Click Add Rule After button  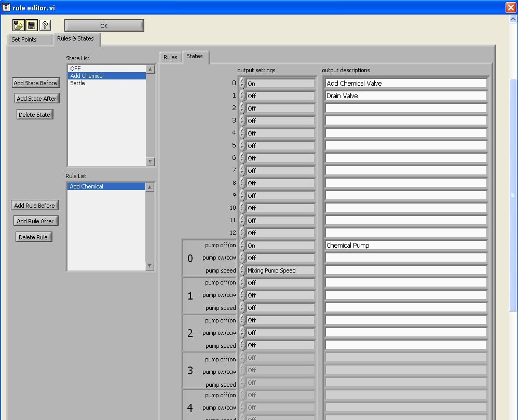pyautogui.click(x=35, y=221)
